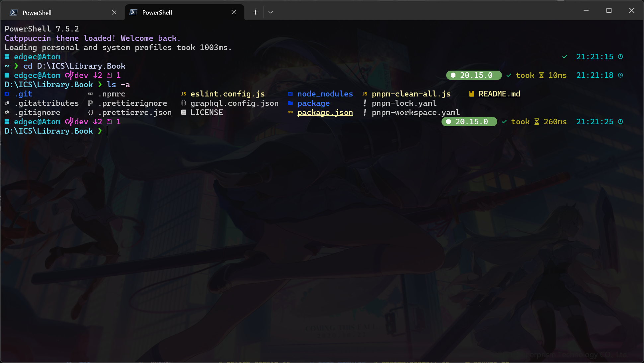Maximize the terminal window
The height and width of the screenshot is (363, 644).
tap(609, 11)
